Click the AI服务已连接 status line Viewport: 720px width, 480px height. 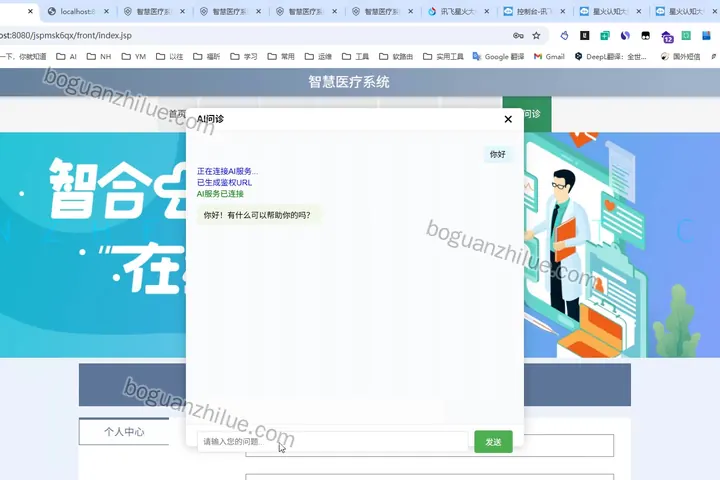click(x=220, y=194)
